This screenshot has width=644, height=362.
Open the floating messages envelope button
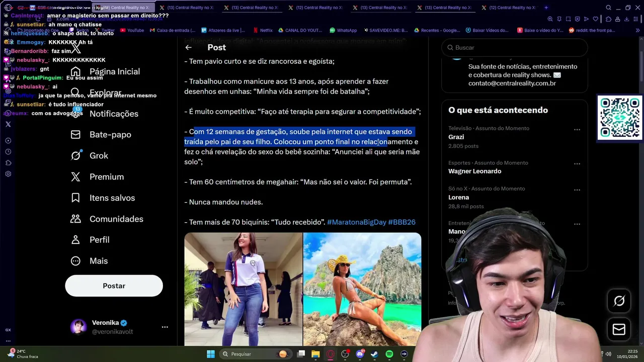pos(619,329)
